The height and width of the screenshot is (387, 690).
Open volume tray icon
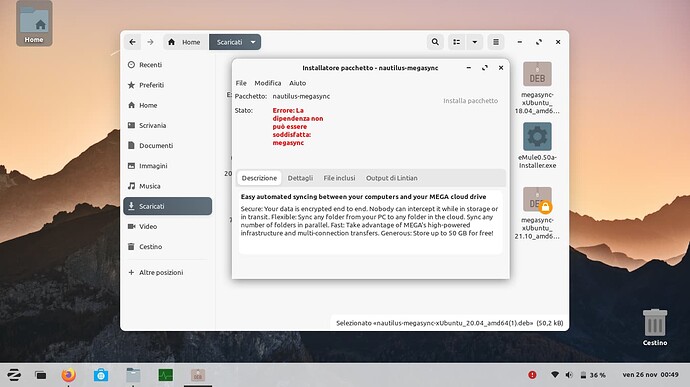[x=569, y=375]
